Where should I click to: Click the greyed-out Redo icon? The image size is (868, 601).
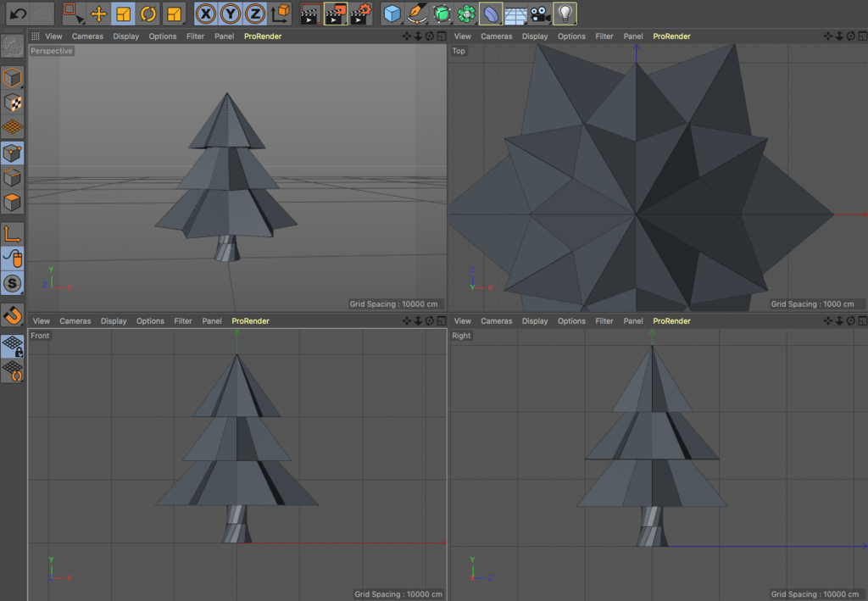click(42, 14)
